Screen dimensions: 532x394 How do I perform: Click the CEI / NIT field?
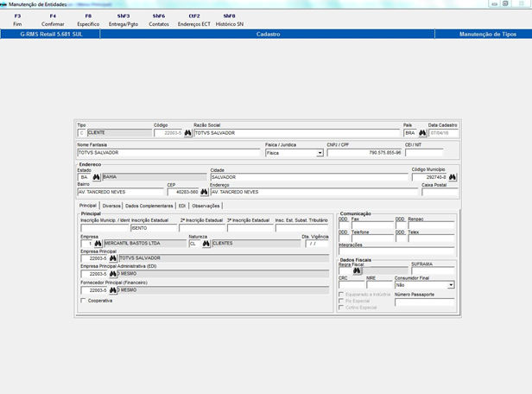click(x=424, y=153)
